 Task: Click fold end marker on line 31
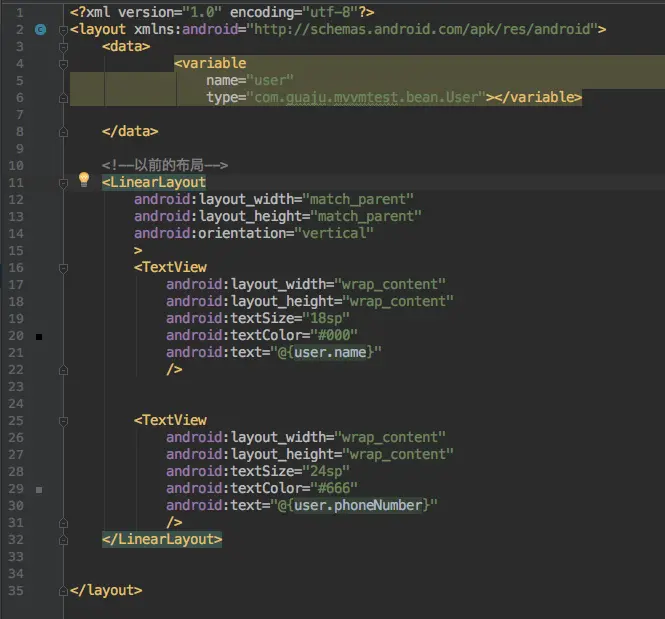coord(63,523)
